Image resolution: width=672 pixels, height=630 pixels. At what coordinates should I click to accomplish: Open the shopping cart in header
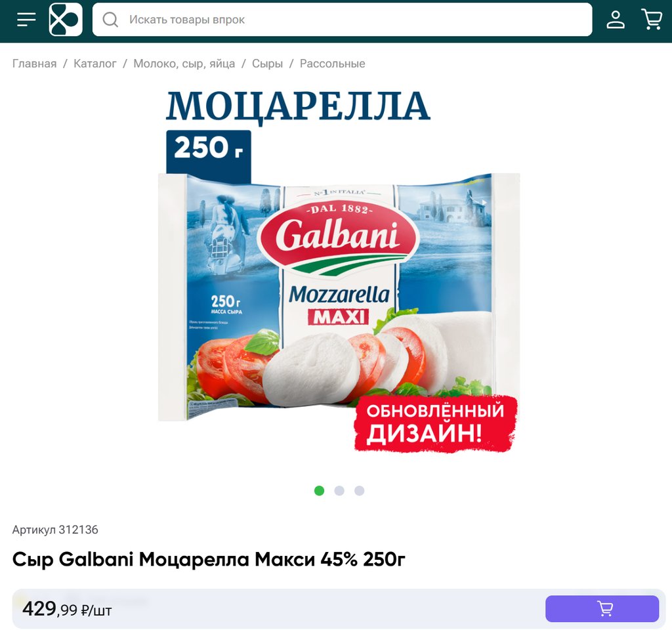(652, 19)
